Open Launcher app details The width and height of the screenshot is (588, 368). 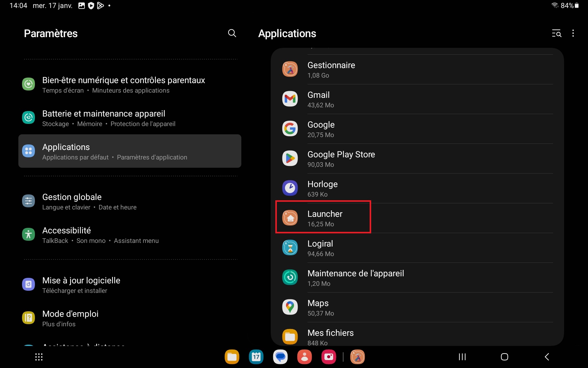pos(417,218)
